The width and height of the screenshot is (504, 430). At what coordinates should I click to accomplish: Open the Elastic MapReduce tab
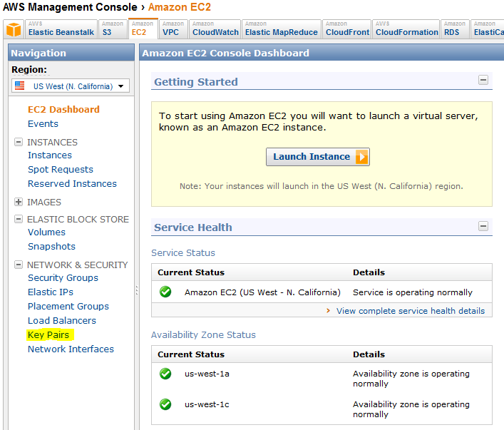pos(282,29)
